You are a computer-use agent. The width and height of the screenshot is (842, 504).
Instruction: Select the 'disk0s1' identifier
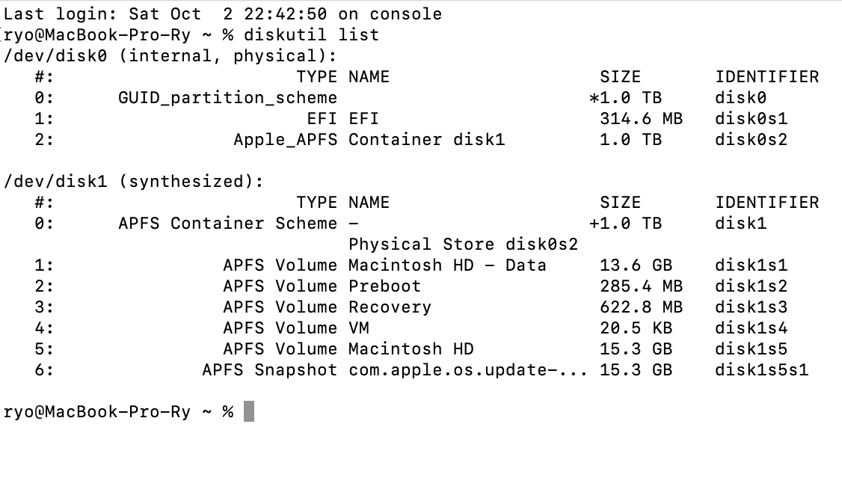[x=751, y=119]
